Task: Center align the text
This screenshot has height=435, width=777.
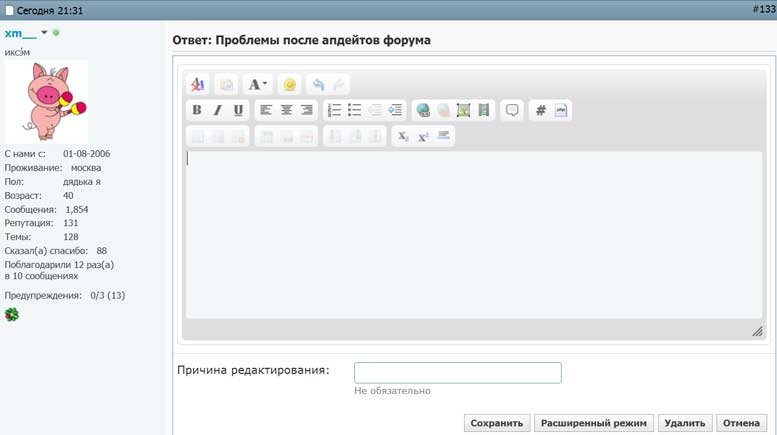Action: (x=286, y=110)
